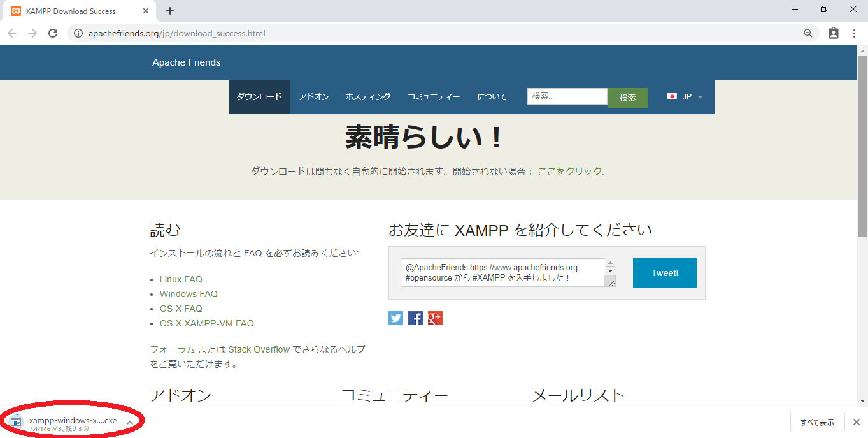Expand the download item chevron menu
The image size is (868, 438).
[x=130, y=422]
